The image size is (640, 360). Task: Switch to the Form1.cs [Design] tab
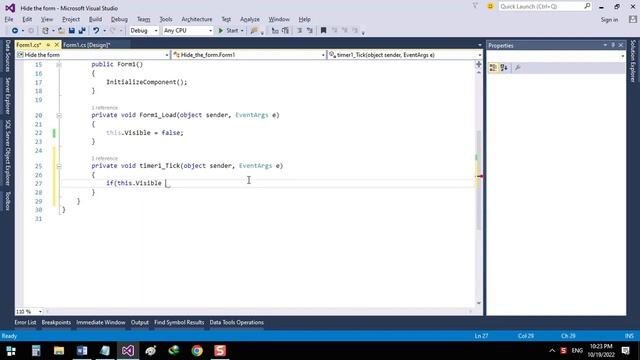[87, 45]
